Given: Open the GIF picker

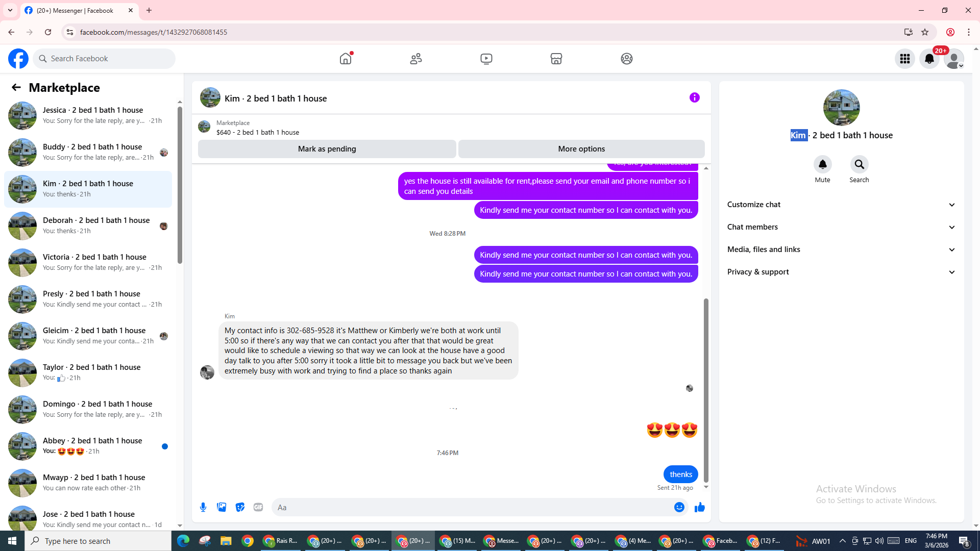Looking at the screenshot, I should point(258,507).
